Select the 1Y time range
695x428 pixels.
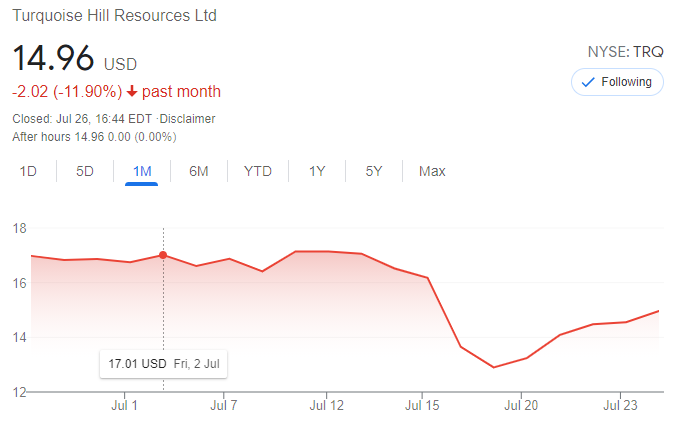click(317, 171)
